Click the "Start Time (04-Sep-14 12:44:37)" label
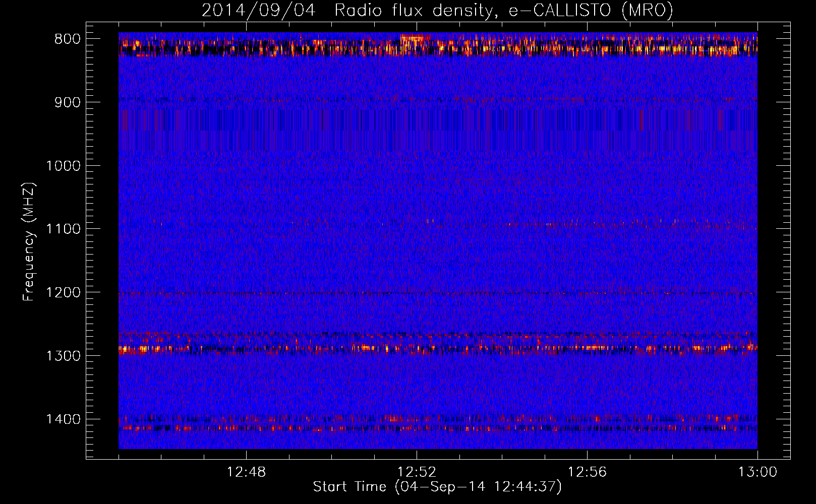The height and width of the screenshot is (504, 816). click(437, 487)
